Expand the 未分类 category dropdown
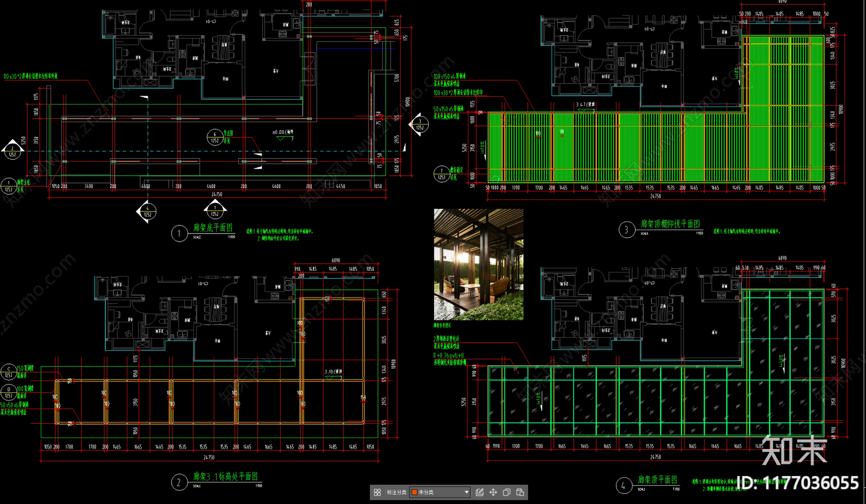The image size is (866, 504). click(x=440, y=492)
